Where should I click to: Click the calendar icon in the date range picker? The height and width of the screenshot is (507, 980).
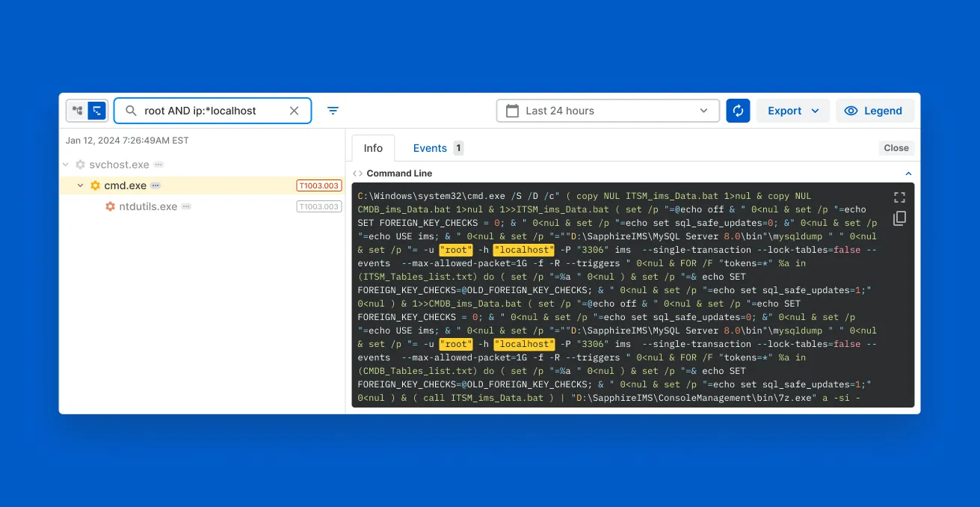tap(512, 110)
